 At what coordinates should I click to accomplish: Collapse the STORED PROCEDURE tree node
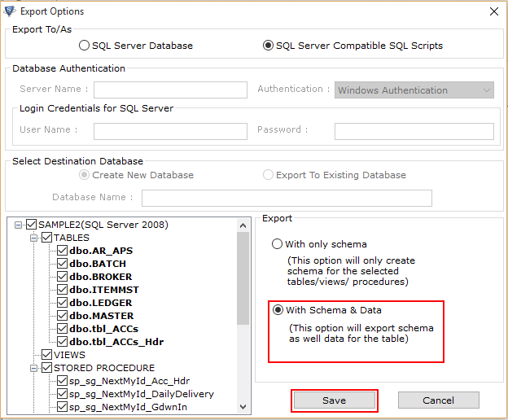(33, 368)
